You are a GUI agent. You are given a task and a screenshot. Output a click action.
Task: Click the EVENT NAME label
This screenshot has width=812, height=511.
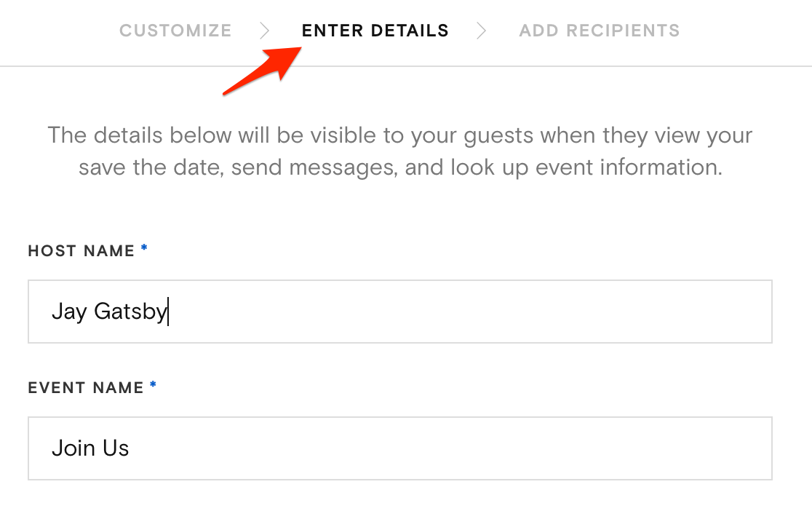coord(86,387)
